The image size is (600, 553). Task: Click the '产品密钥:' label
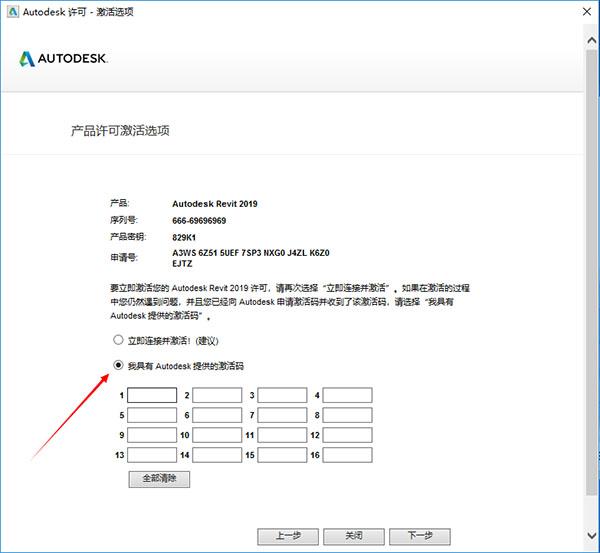[128, 237]
